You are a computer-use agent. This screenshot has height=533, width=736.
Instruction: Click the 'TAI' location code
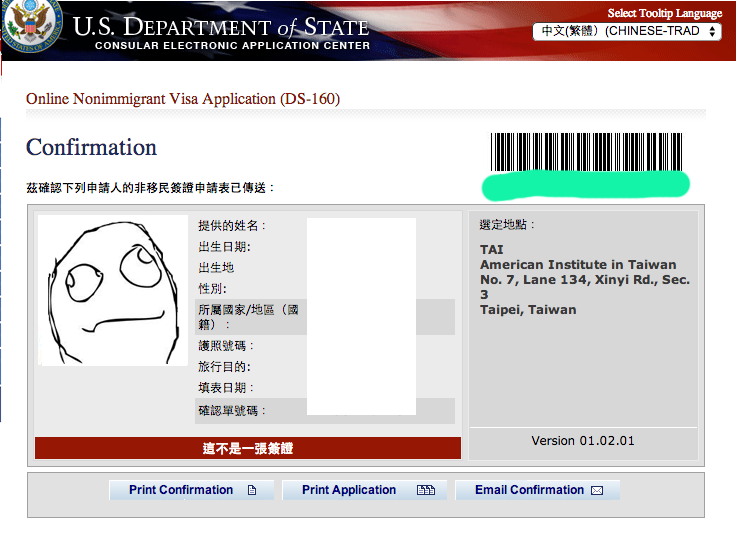point(491,250)
